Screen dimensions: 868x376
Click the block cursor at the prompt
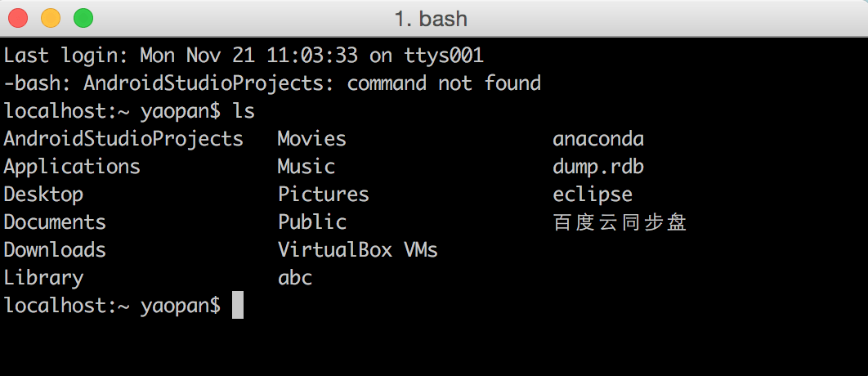click(x=238, y=306)
